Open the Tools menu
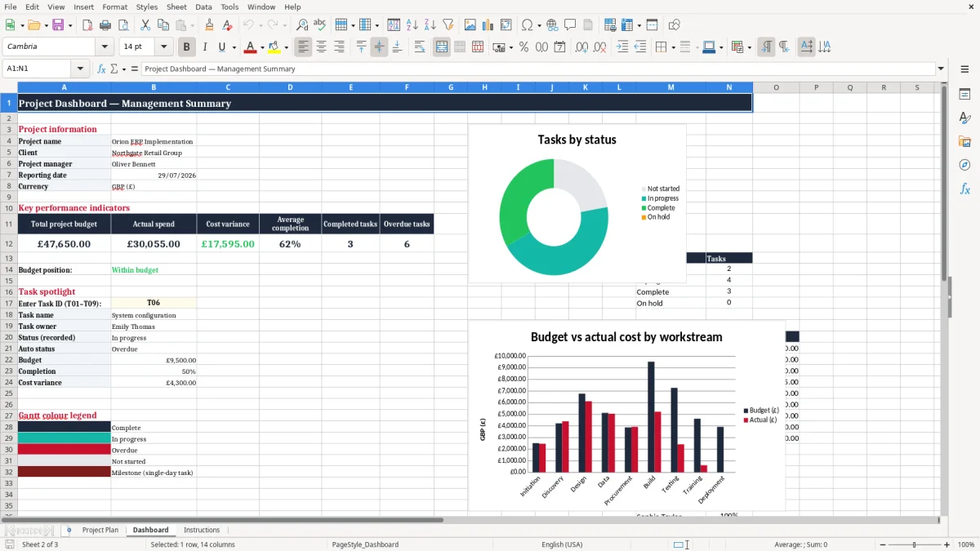Image resolution: width=980 pixels, height=551 pixels. point(229,7)
